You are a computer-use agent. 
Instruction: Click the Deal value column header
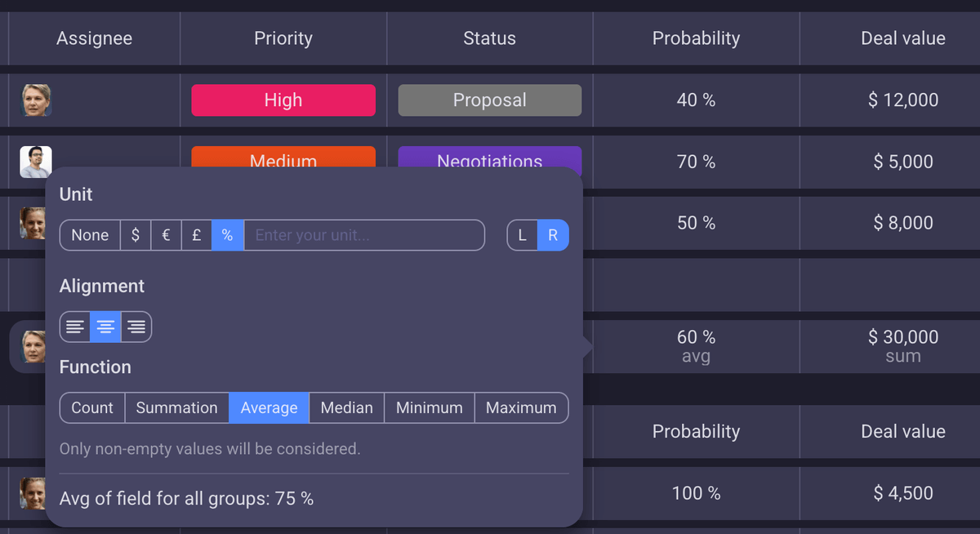902,38
